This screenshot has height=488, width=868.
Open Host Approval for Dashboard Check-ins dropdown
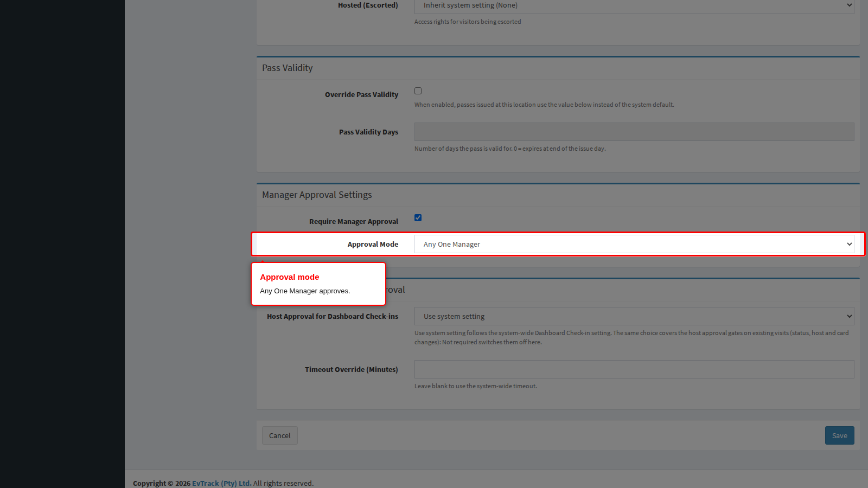[x=634, y=316]
